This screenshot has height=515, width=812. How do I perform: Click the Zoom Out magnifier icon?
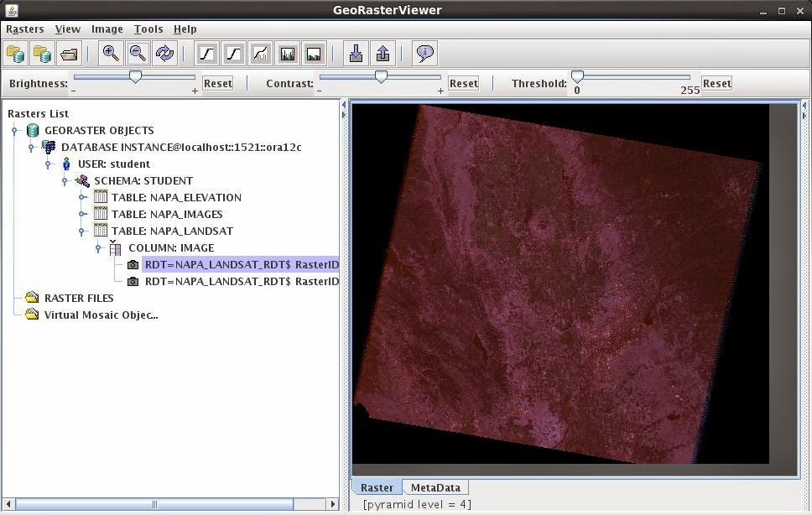(x=138, y=54)
